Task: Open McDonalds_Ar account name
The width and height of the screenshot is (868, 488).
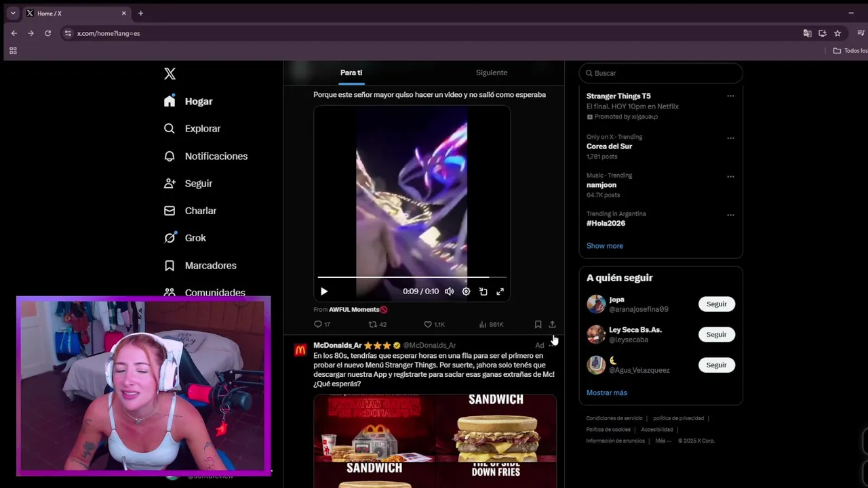Action: tap(338, 346)
